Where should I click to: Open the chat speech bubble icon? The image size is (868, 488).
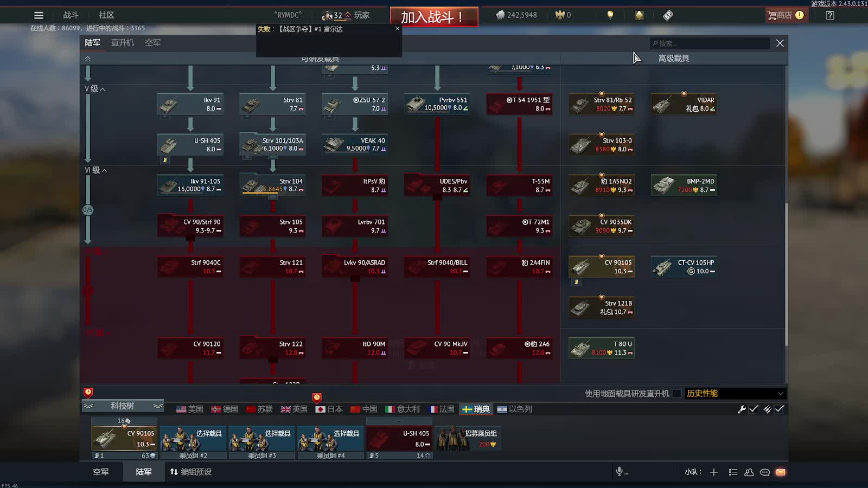765,472
